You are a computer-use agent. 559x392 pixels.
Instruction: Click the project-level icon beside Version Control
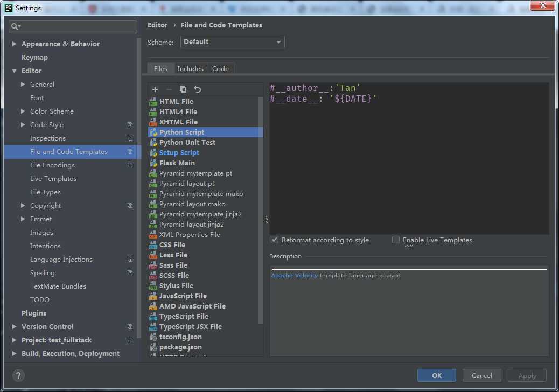tap(130, 327)
